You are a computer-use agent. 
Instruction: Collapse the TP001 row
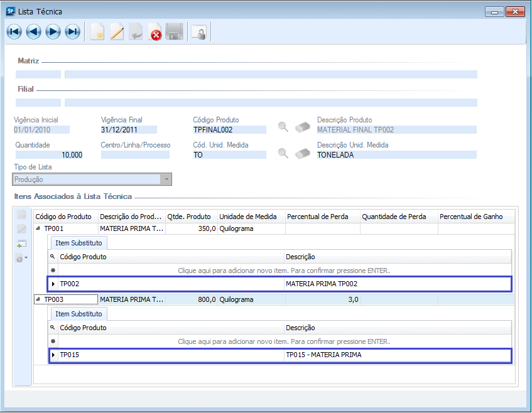[39, 229]
